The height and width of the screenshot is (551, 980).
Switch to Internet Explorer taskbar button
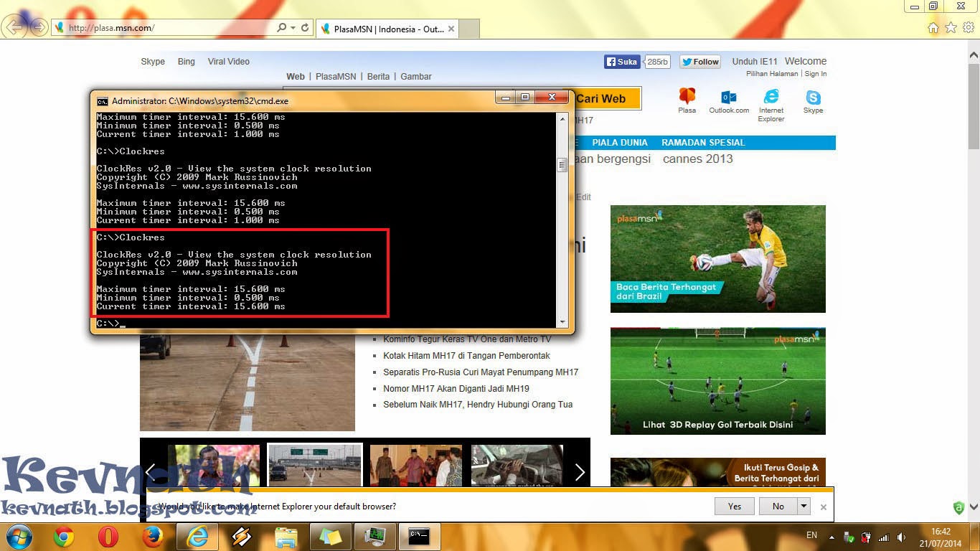point(197,537)
